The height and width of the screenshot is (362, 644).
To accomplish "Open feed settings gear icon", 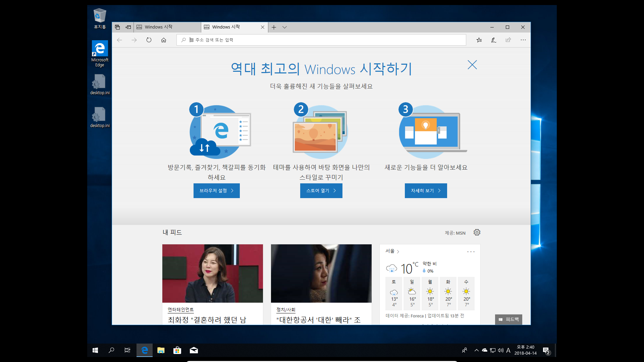I will click(477, 232).
